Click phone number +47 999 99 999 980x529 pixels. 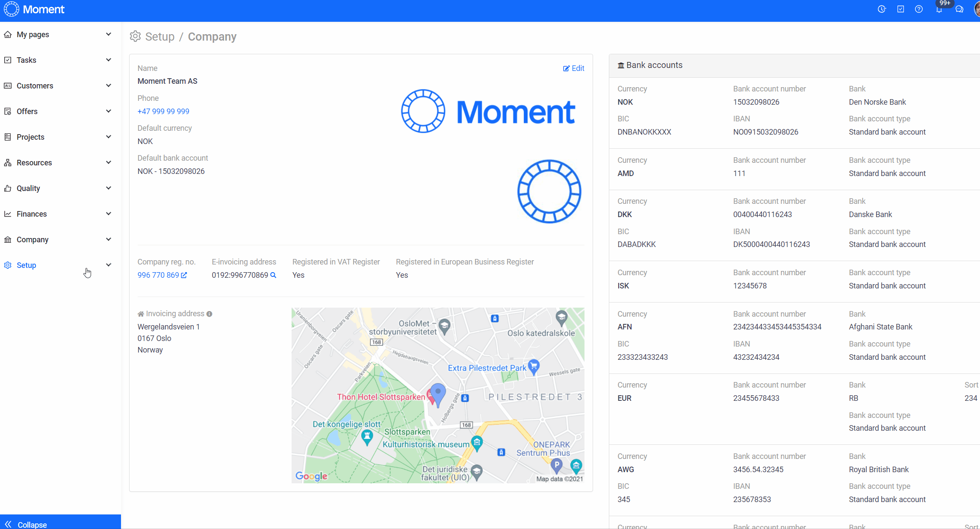tap(163, 112)
